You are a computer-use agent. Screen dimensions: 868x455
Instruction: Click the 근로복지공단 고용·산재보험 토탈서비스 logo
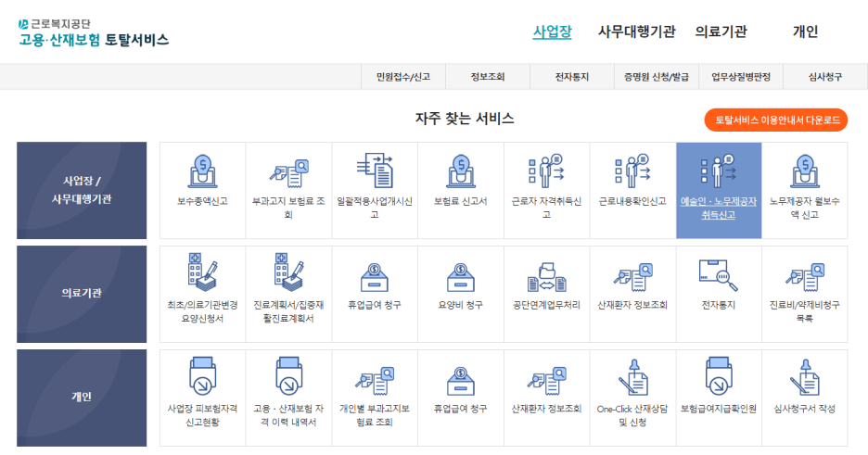93,32
